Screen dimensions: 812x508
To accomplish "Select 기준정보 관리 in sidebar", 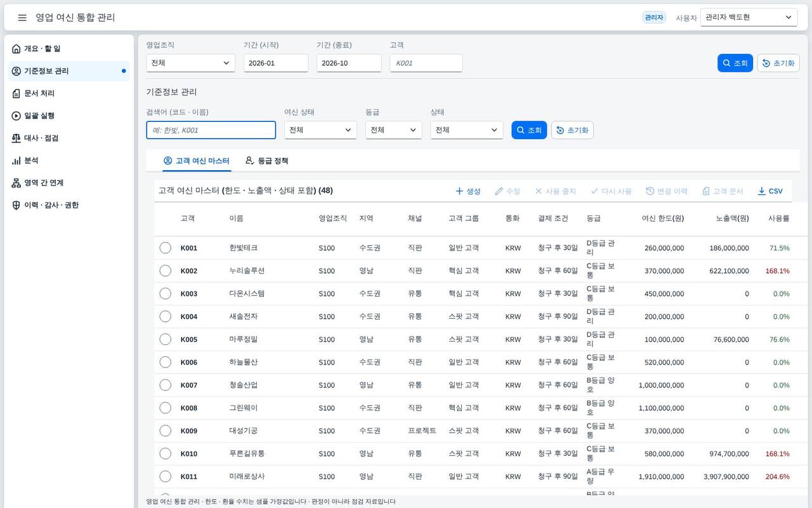I will click(70, 71).
